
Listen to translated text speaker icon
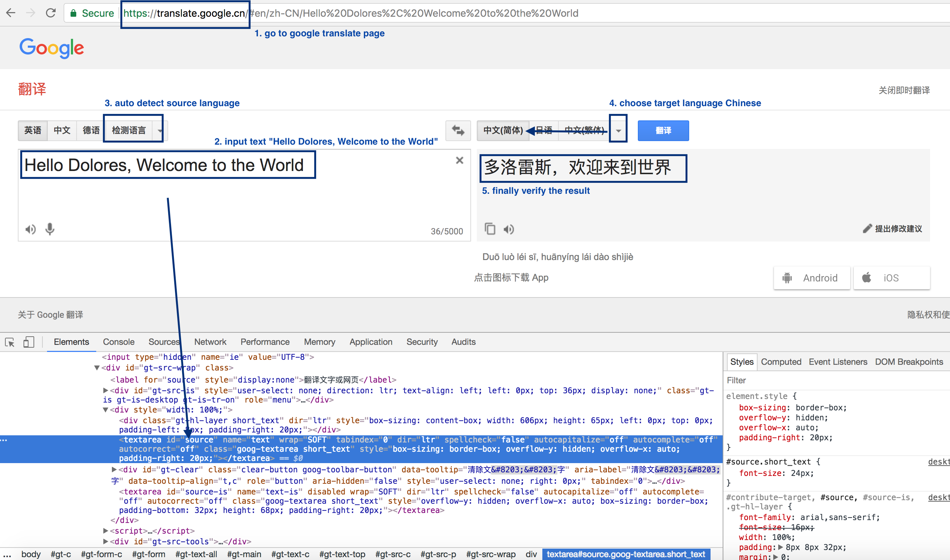tap(509, 229)
